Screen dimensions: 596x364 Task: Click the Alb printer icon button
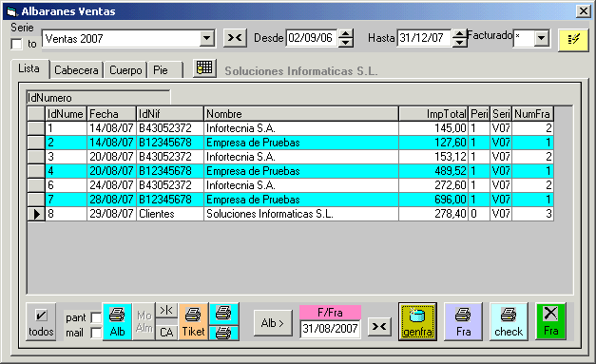click(x=117, y=321)
